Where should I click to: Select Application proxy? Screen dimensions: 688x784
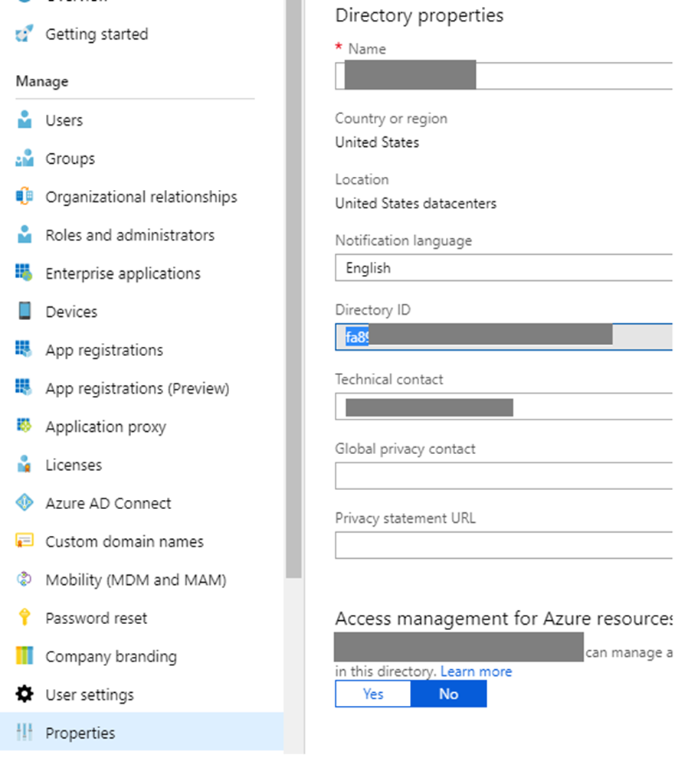[x=106, y=427]
